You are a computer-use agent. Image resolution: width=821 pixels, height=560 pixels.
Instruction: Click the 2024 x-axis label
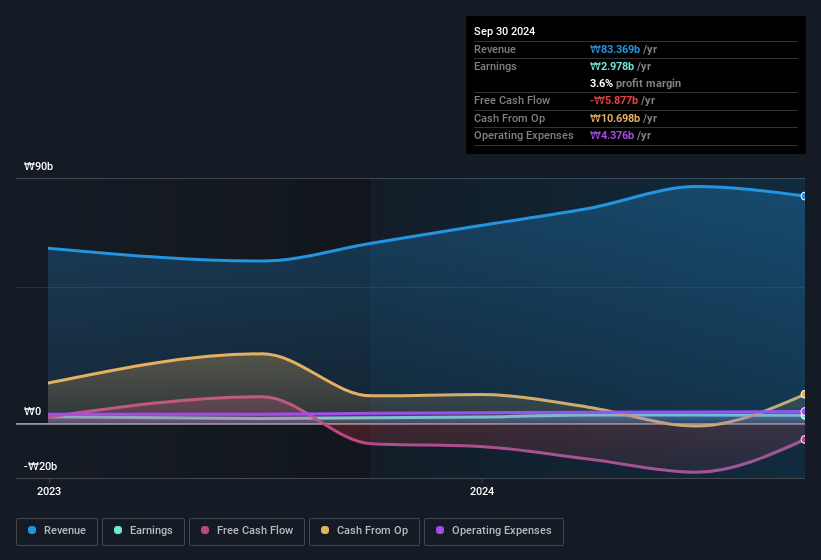pos(482,491)
